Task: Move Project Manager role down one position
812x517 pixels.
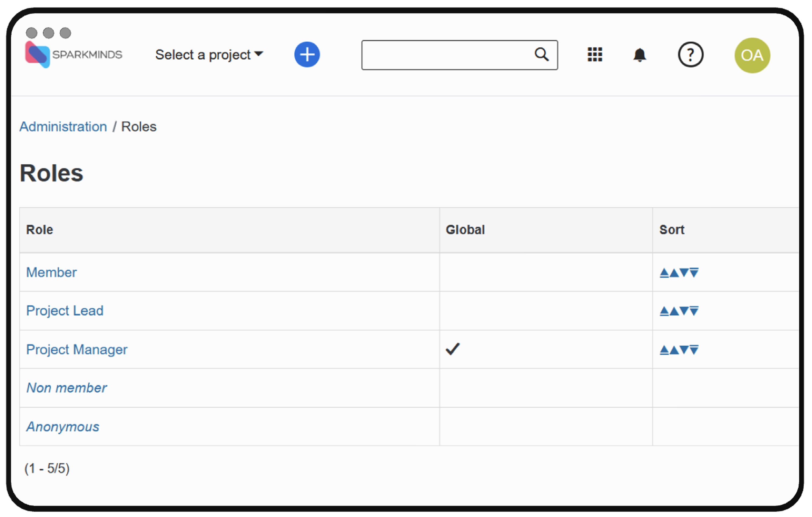Action: pos(684,350)
